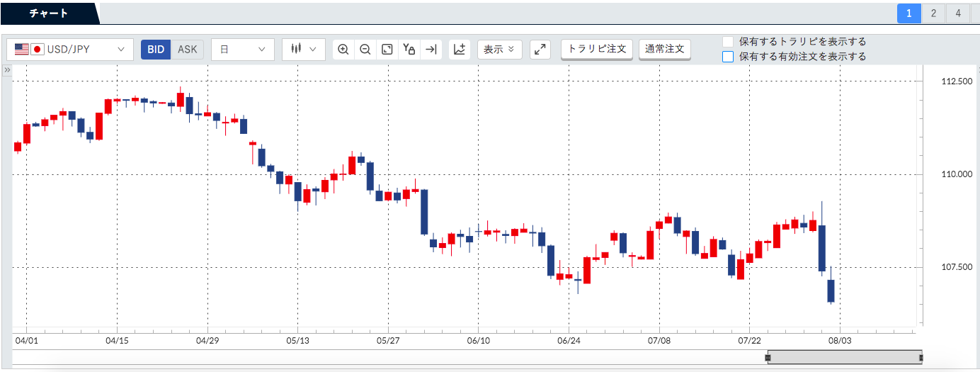The height and width of the screenshot is (372, 980).
Task: Switch price to BID
Action: tap(156, 50)
